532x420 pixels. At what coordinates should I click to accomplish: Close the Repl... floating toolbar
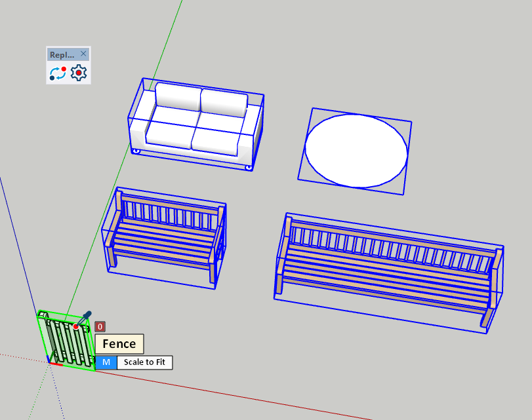(x=83, y=54)
